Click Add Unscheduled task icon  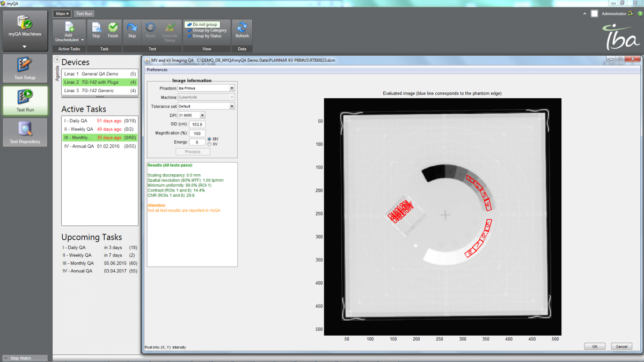(69, 27)
